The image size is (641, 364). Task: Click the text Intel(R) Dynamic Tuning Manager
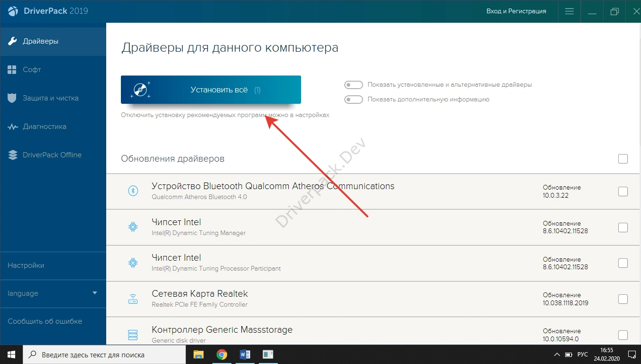tap(199, 233)
